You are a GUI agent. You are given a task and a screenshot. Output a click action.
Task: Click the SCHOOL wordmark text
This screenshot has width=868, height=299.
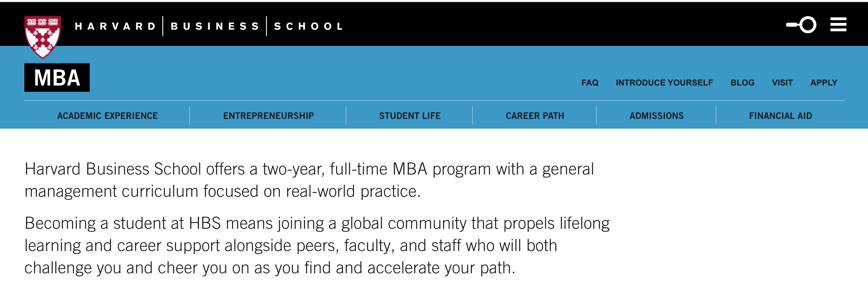(308, 26)
